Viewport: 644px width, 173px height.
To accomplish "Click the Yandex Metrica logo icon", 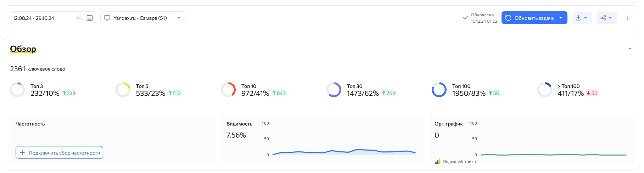I will tap(438, 162).
